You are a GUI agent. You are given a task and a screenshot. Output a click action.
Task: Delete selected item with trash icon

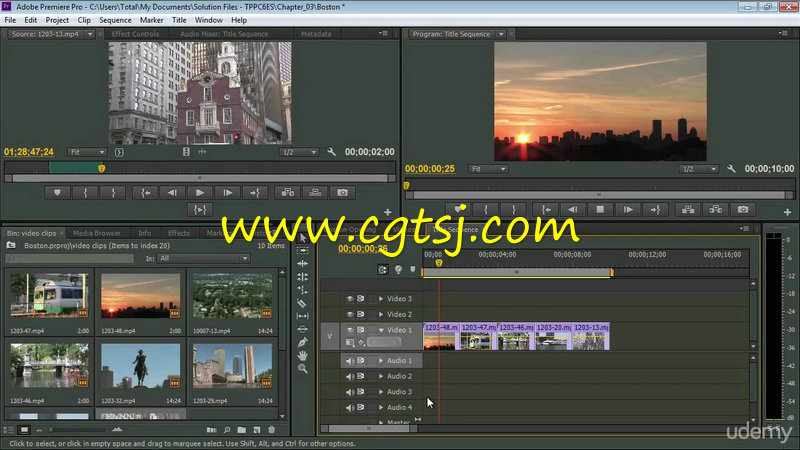click(x=271, y=430)
